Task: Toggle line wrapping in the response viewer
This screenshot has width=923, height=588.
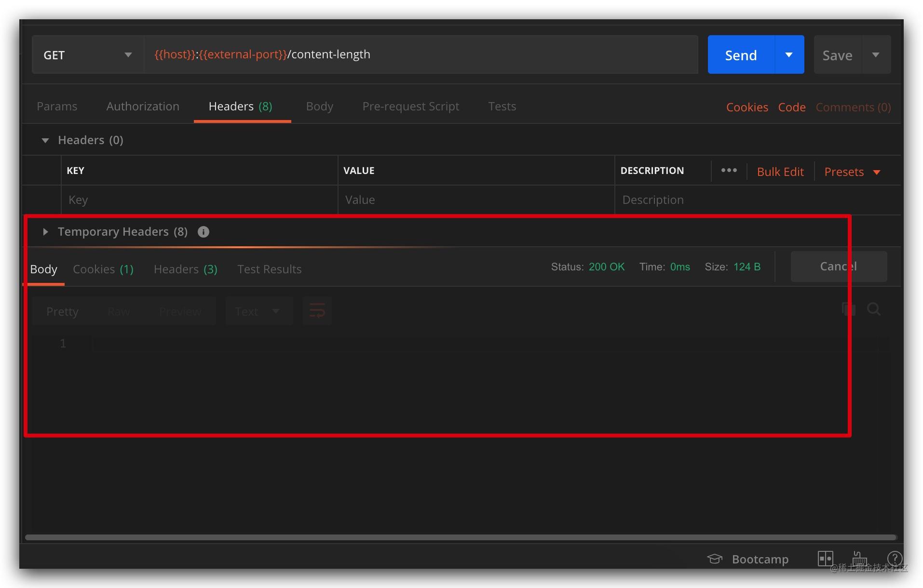Action: click(317, 311)
